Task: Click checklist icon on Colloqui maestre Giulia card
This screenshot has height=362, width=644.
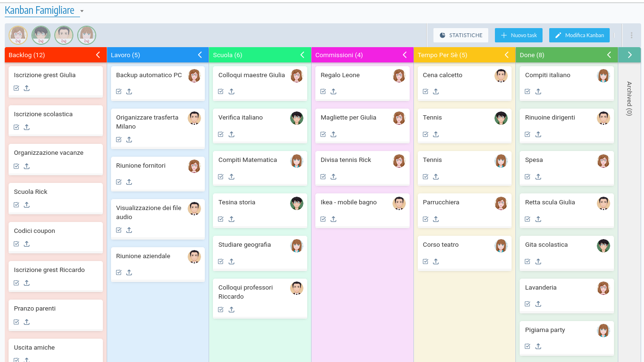Action: click(221, 91)
